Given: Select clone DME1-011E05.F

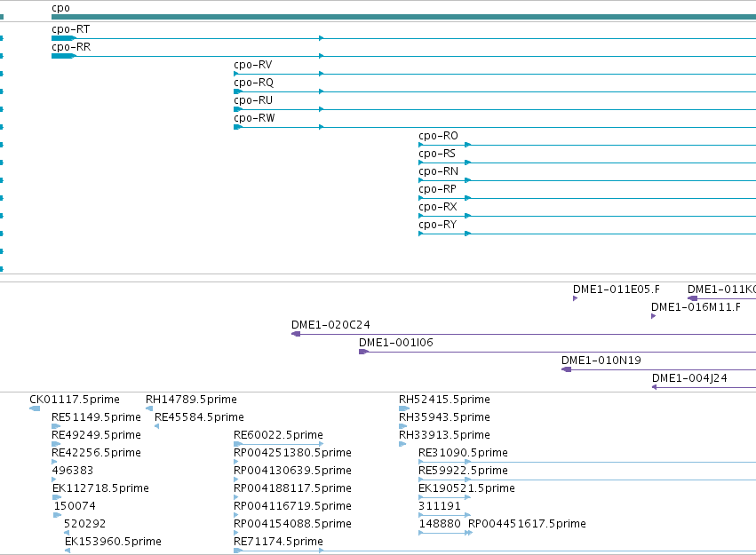Looking at the screenshot, I should pos(617,289).
